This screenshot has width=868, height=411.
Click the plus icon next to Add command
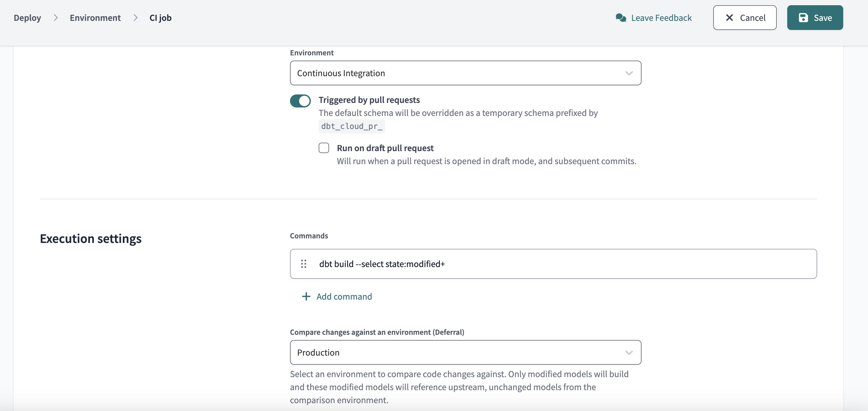click(306, 296)
